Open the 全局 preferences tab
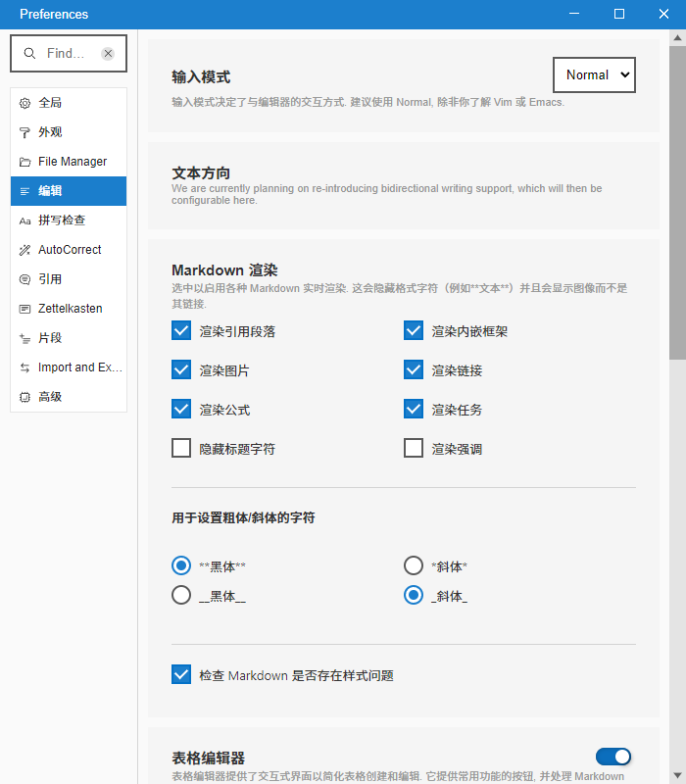Viewport: 686px width, 784px height. tap(69, 103)
